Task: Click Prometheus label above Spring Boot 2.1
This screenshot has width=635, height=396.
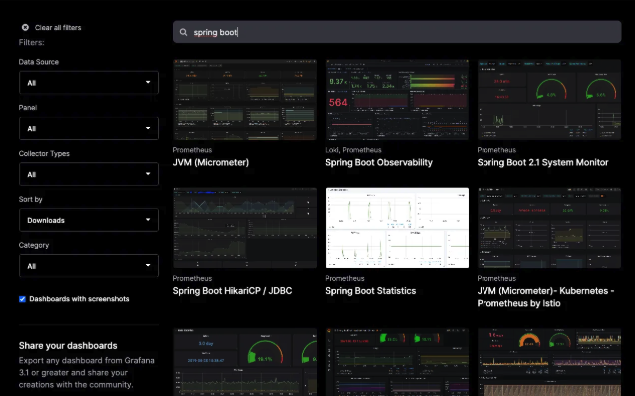Action: (496, 150)
